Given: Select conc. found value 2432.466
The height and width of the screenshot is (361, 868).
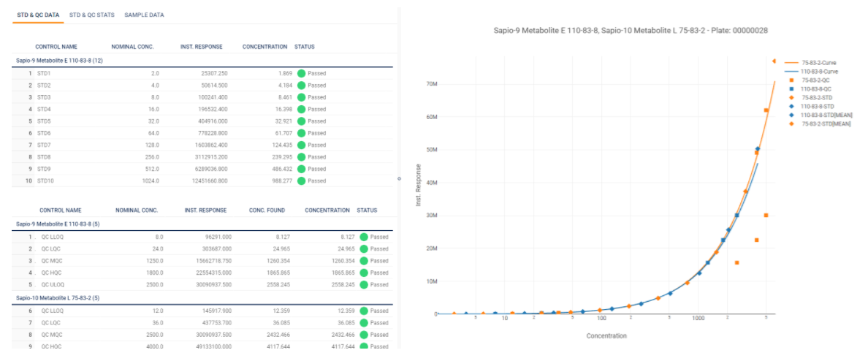Looking at the screenshot, I should tap(278, 335).
